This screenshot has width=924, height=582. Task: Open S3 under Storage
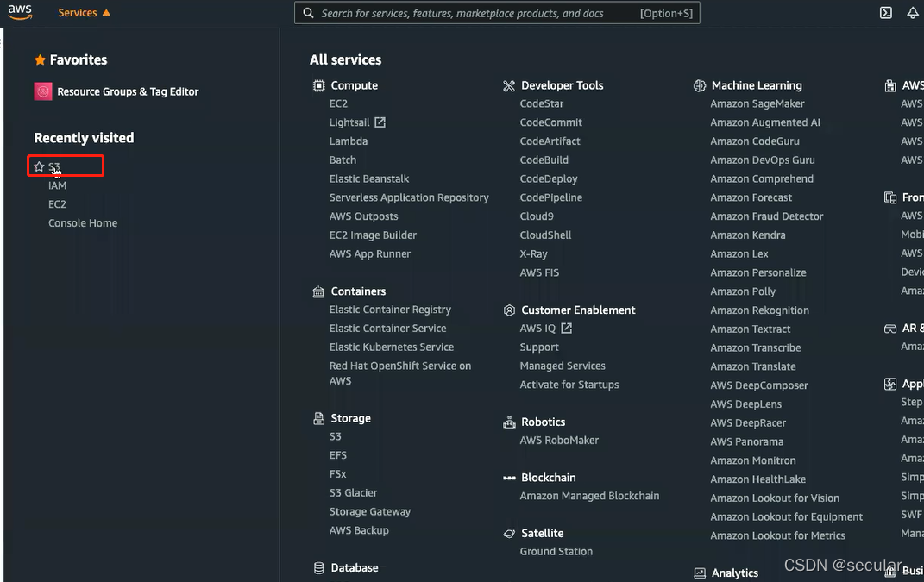click(336, 436)
